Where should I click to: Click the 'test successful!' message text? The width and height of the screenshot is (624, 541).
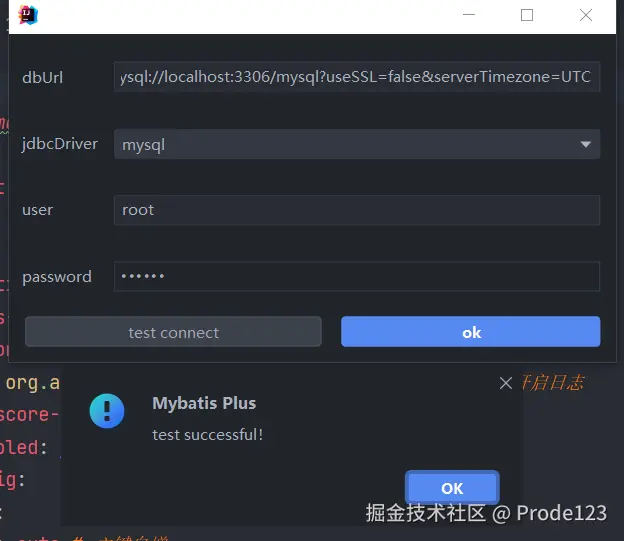coord(207,435)
